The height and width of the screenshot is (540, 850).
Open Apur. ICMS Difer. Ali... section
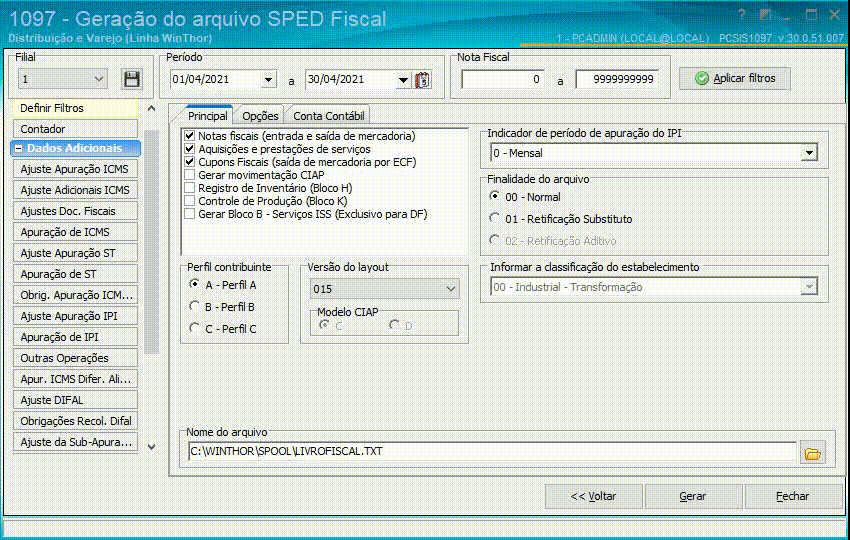coord(75,378)
